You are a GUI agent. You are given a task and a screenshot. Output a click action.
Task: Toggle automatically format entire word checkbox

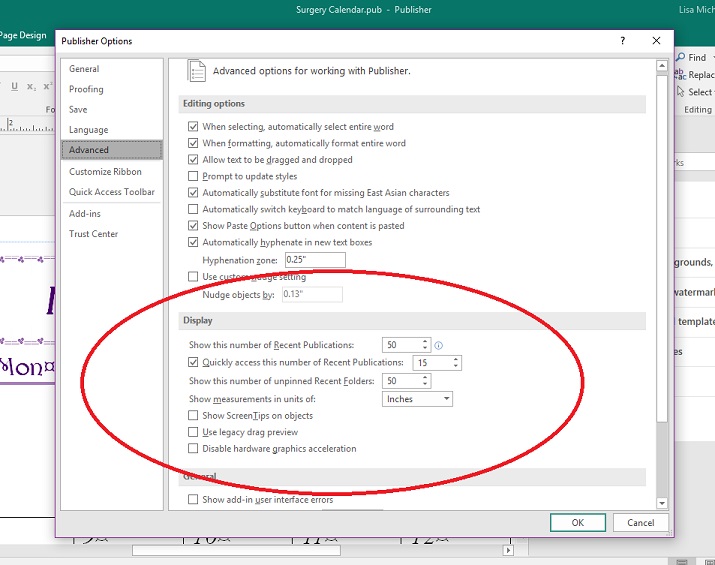coord(193,143)
